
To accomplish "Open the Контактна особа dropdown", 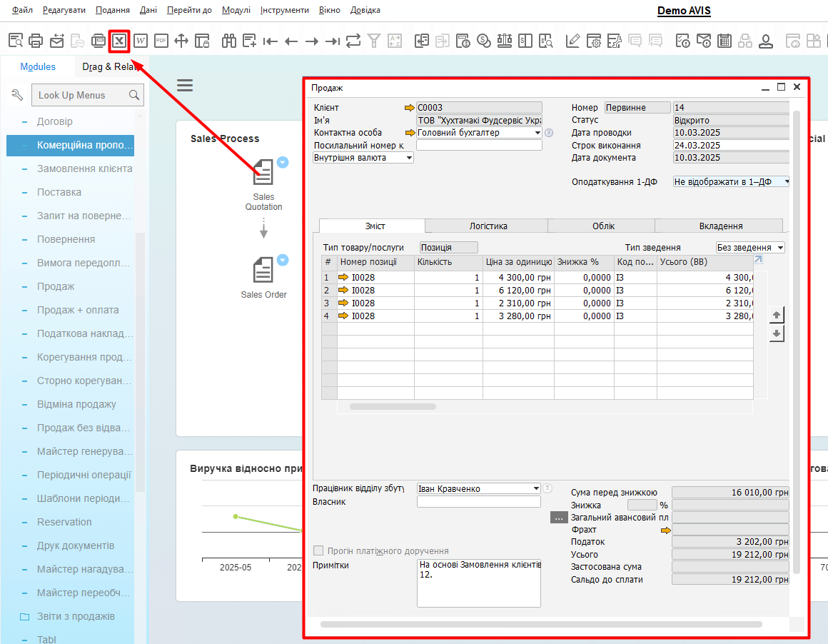I will click(537, 133).
